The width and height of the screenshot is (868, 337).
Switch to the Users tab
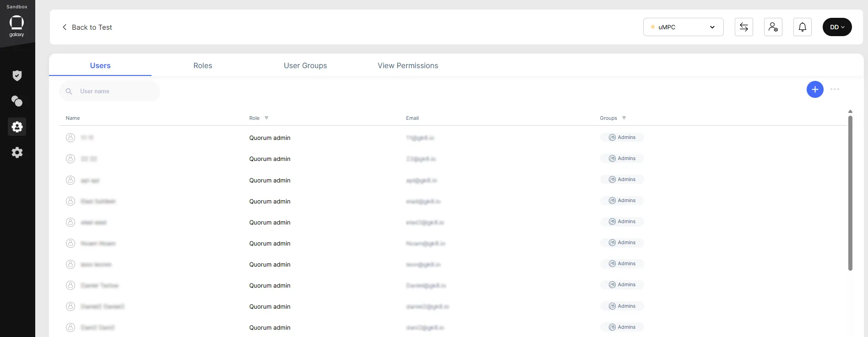(100, 65)
